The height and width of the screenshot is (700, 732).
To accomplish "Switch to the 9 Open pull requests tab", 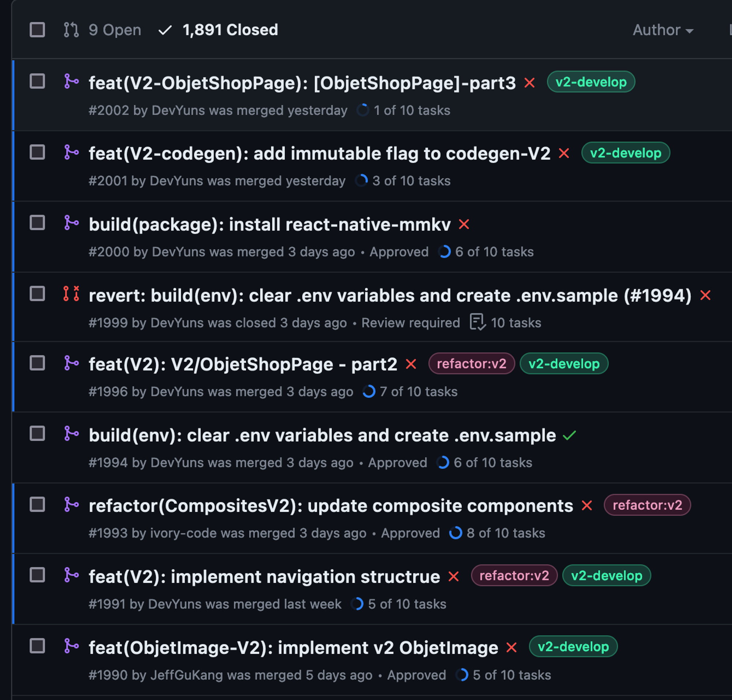I will tap(102, 30).
